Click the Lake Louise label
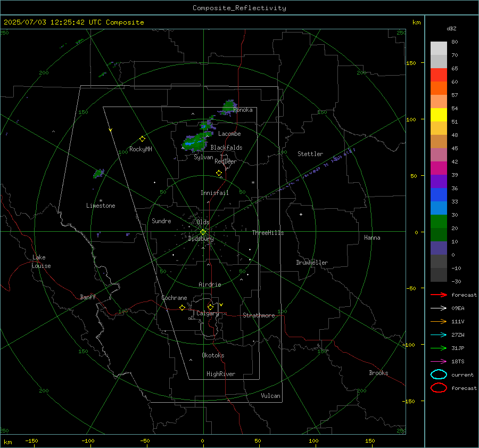The height and width of the screenshot is (448, 479). (x=41, y=262)
